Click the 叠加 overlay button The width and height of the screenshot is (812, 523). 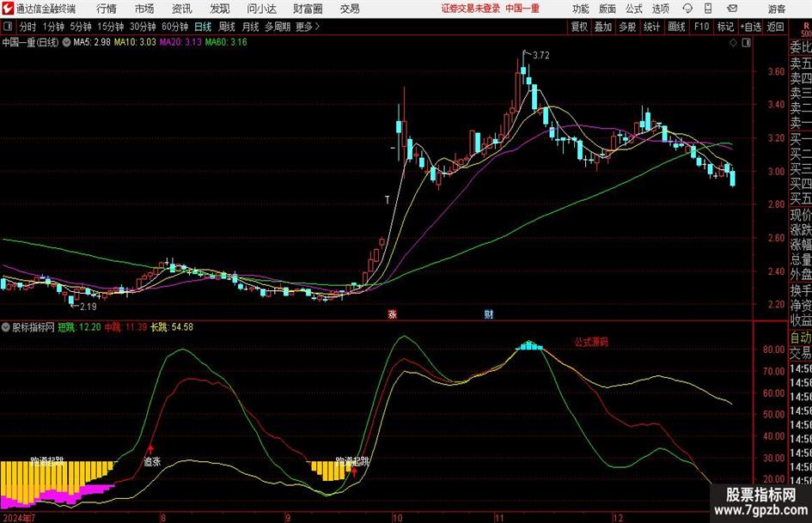pos(603,27)
